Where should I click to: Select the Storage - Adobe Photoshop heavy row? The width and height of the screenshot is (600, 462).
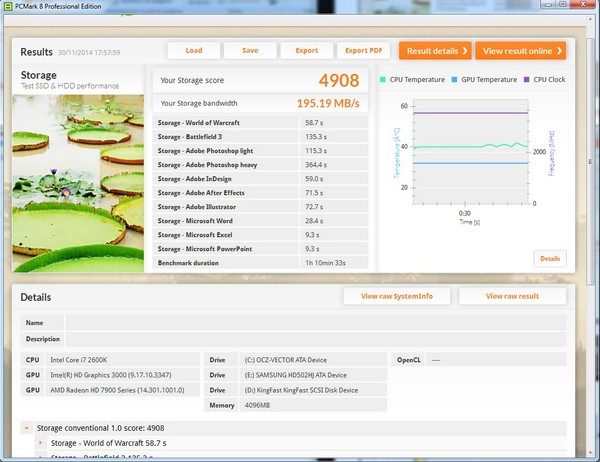(260, 165)
